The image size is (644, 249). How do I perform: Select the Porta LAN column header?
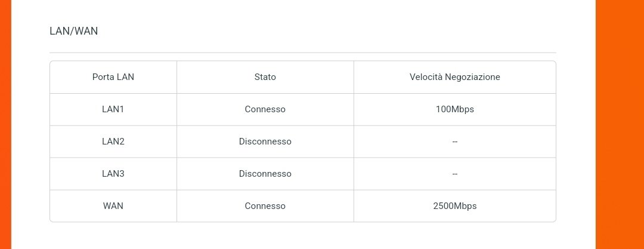click(x=113, y=77)
